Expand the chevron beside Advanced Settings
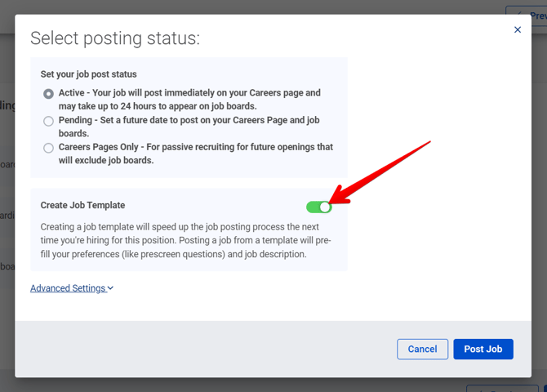Screen dimensions: 547x392 tap(110, 288)
